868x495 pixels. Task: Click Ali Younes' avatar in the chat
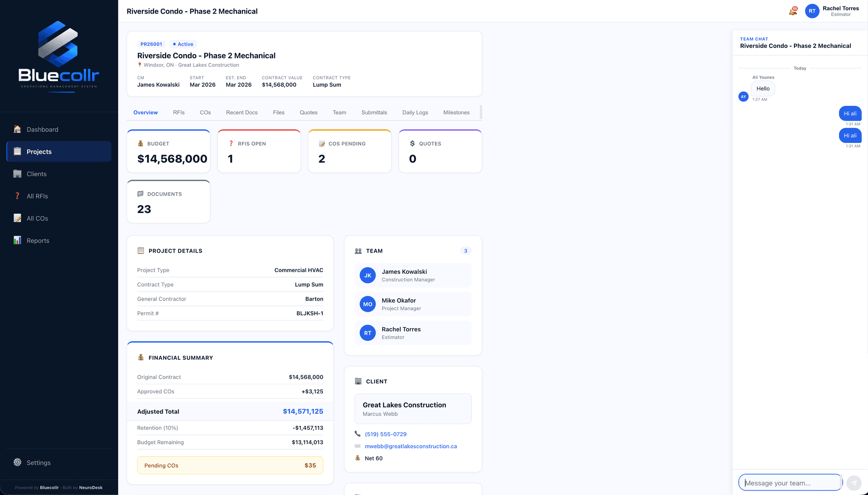click(743, 96)
